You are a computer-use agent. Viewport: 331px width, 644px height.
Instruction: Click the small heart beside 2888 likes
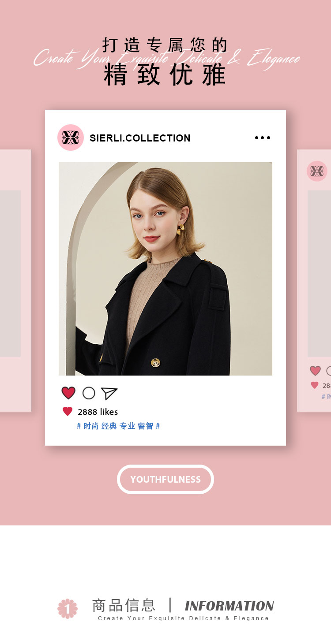point(68,412)
